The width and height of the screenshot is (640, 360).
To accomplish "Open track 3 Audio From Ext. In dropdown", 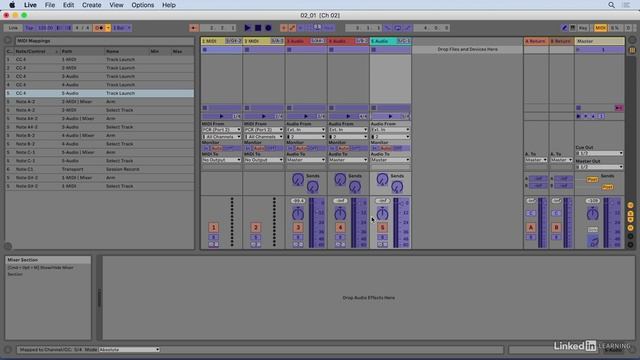I will 306,129.
